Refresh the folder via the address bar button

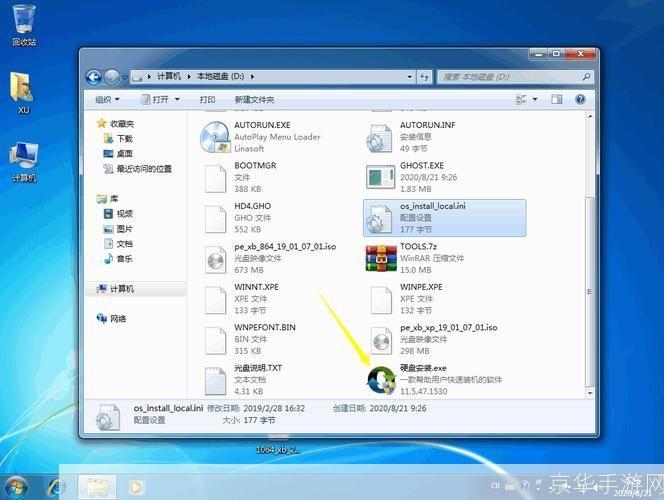coord(424,77)
